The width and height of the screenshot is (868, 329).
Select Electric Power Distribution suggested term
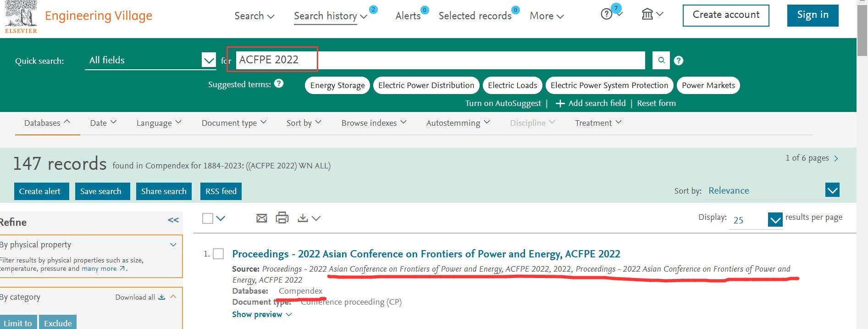(426, 85)
